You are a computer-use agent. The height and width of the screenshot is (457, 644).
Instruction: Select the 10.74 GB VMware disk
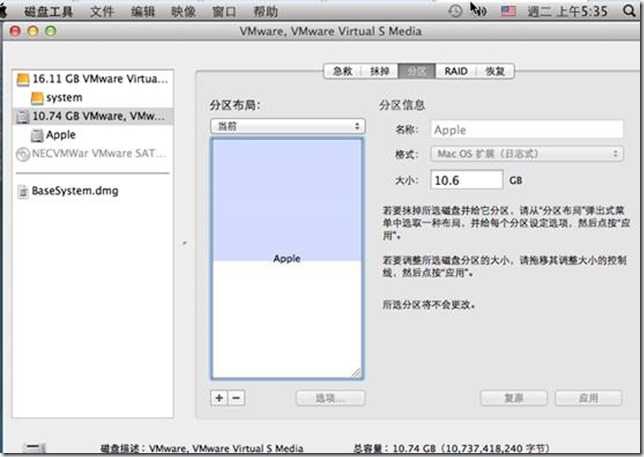click(x=93, y=116)
